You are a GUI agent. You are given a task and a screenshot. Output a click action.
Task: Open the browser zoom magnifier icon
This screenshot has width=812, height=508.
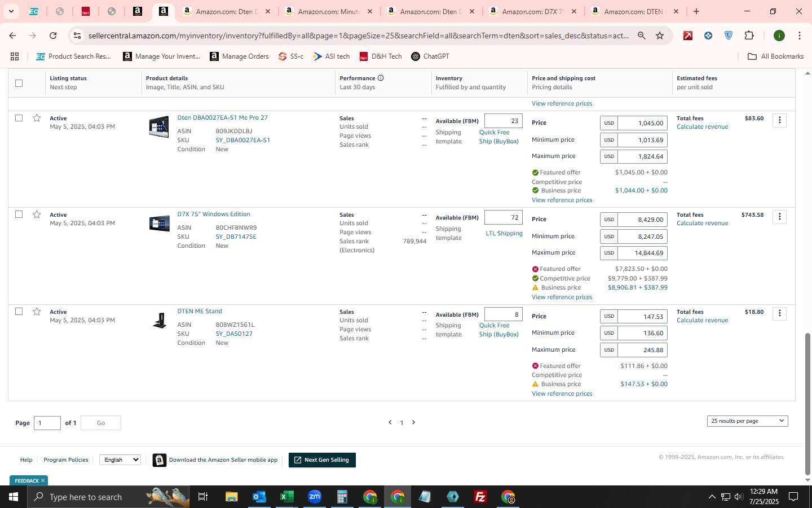pyautogui.click(x=642, y=36)
